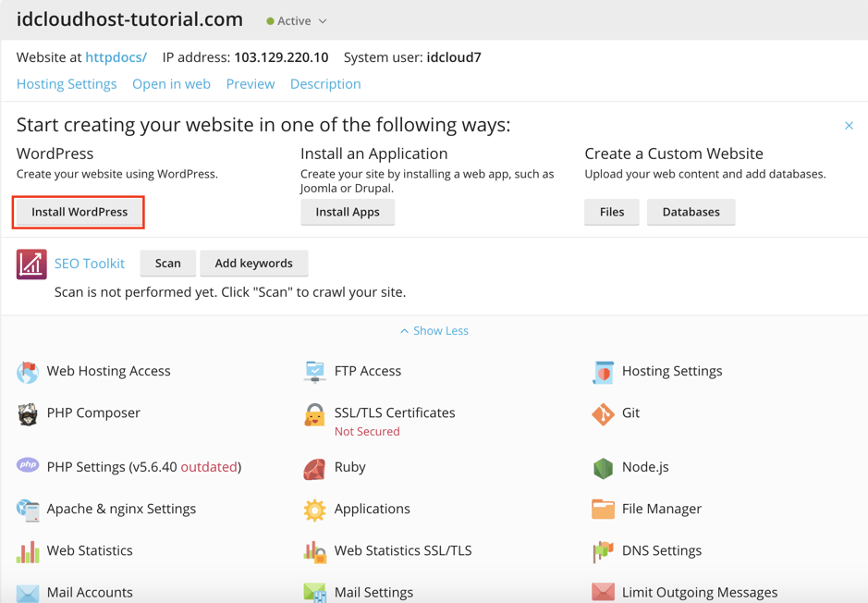The image size is (868, 603).
Task: Open Mail Accounts using its icon
Action: click(x=27, y=592)
